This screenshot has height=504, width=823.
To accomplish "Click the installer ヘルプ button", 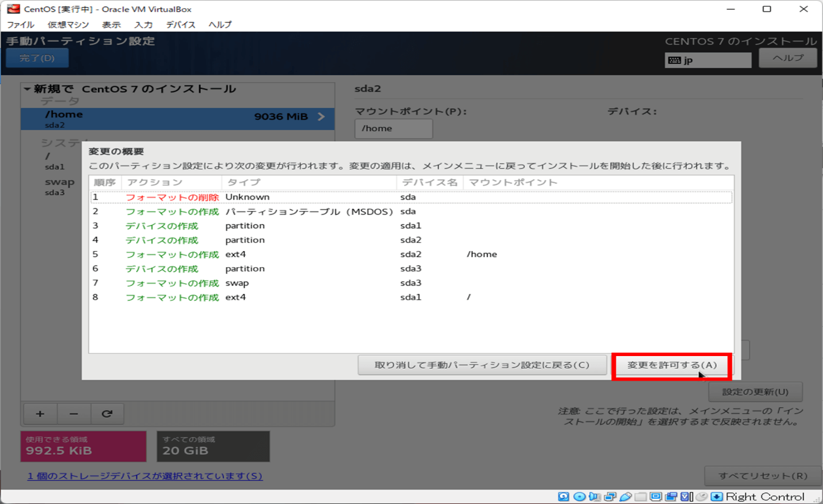I will point(788,58).
